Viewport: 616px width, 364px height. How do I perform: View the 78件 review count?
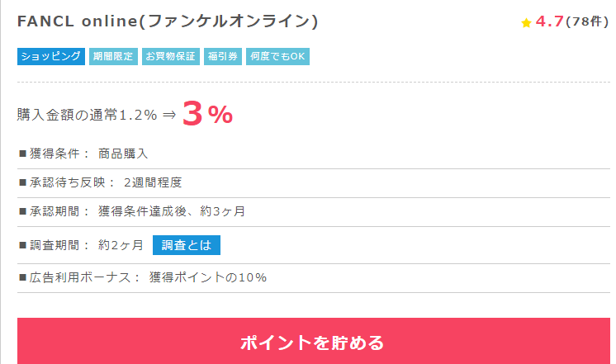[587, 21]
